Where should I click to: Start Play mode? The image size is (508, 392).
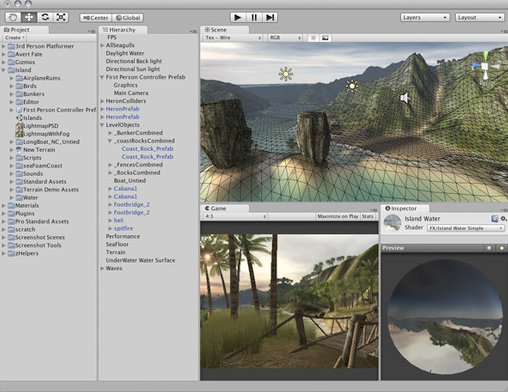pyautogui.click(x=238, y=17)
